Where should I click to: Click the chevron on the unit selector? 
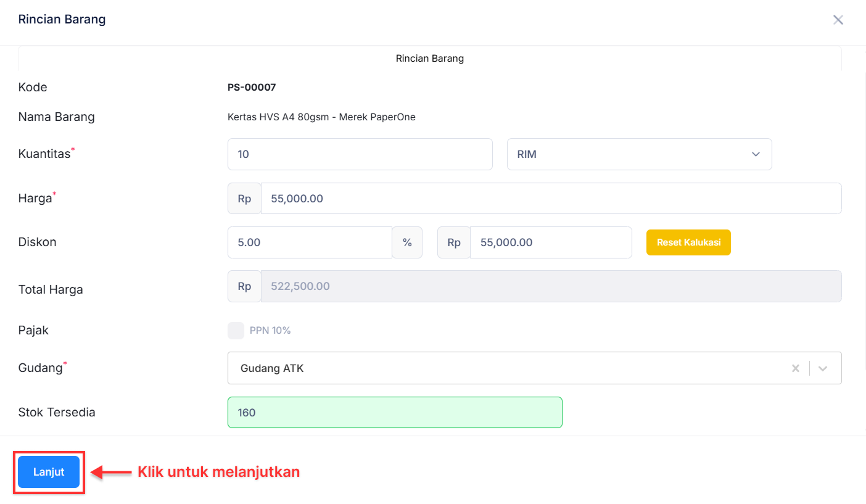(756, 154)
